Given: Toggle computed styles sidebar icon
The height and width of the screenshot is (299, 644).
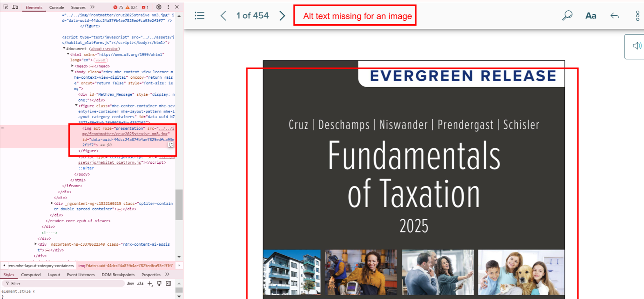Looking at the screenshot, I should tap(168, 284).
